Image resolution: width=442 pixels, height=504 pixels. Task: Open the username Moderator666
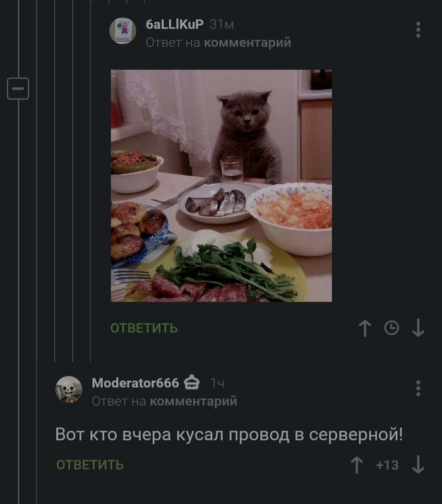click(x=135, y=383)
